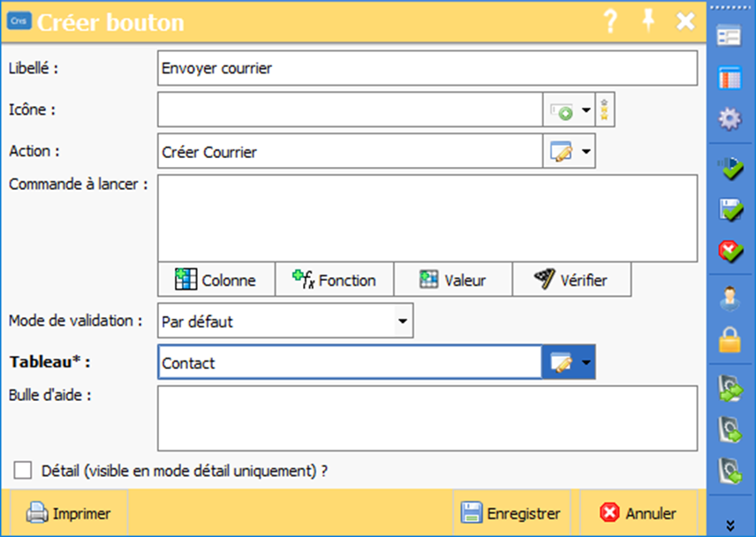Click the gear settings icon in right sidebar

730,119
